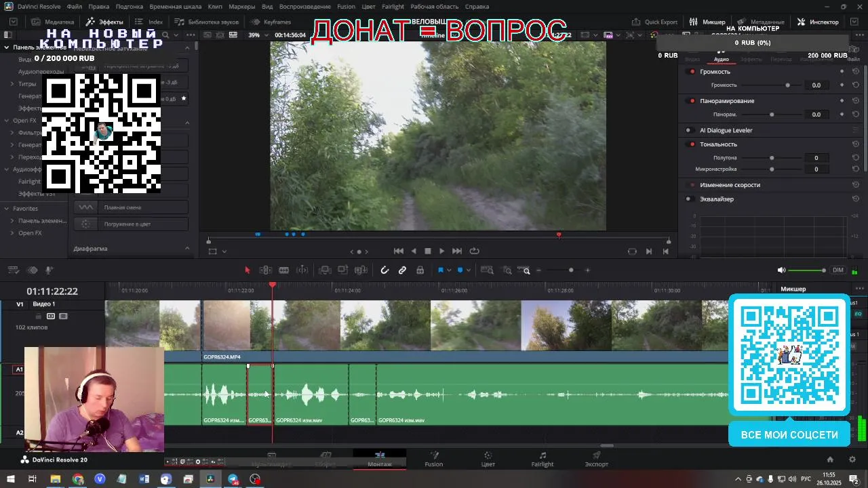Open the Библиотека звуков panel
The width and height of the screenshot is (868, 488).
coord(207,22)
